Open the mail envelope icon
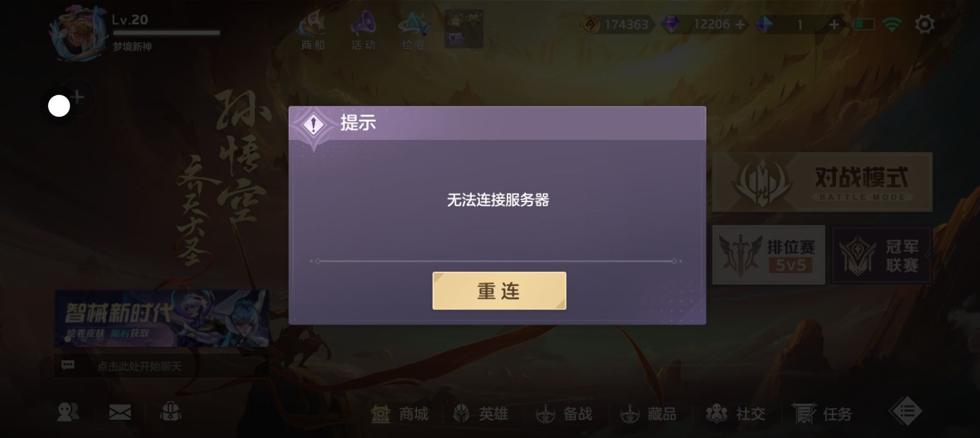 click(120, 413)
